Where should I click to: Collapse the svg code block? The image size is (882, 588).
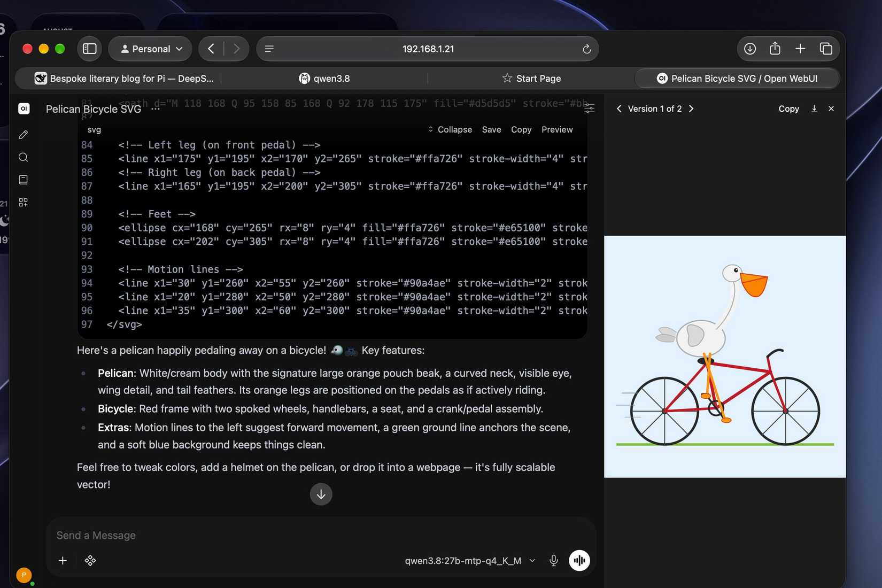point(450,129)
